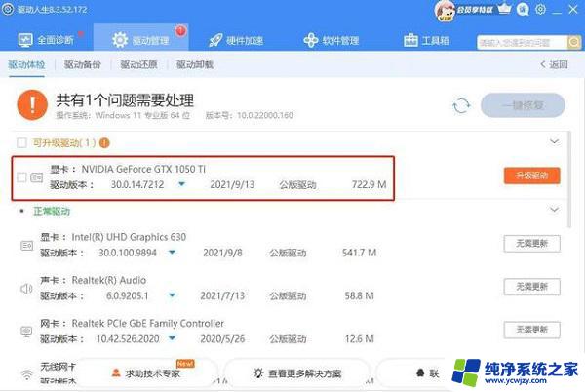Click the 全面诊断 monitor icon
Image resolution: width=585 pixels, height=392 pixels.
25,40
